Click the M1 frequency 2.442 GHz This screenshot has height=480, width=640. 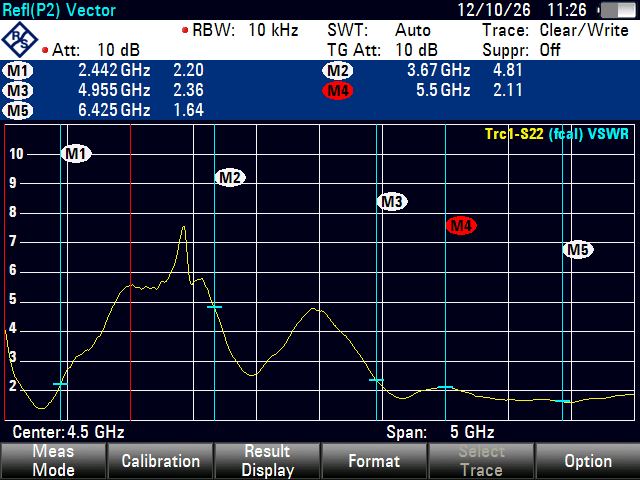(114, 70)
